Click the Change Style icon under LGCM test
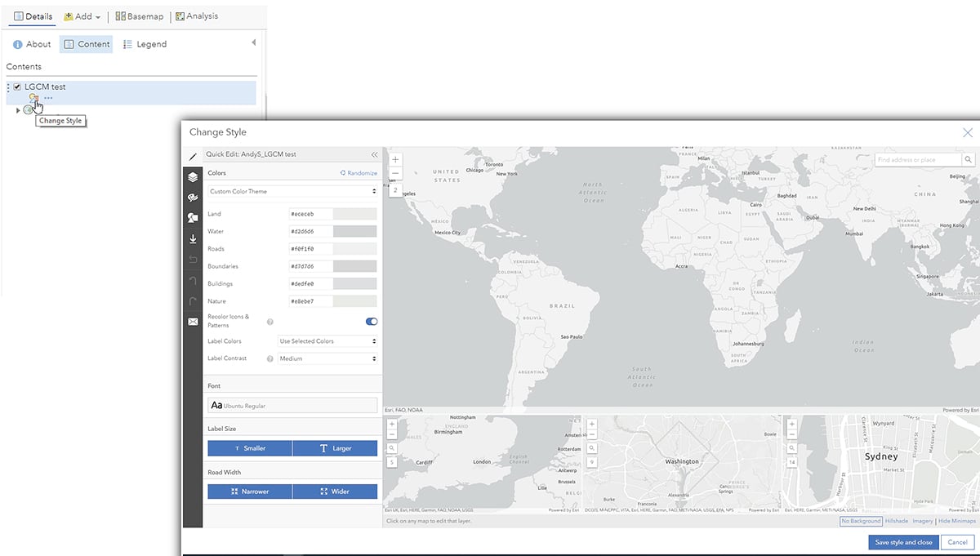Screen dimensions: 980x556 point(33,98)
